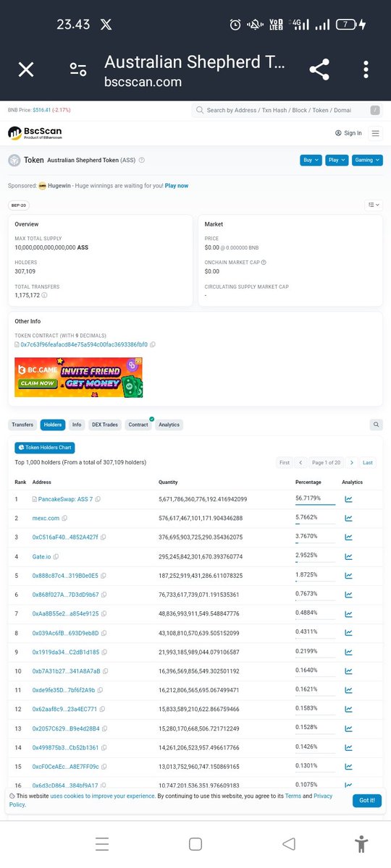Copy address 0x888c87c4...319B0e0E5

point(104,575)
